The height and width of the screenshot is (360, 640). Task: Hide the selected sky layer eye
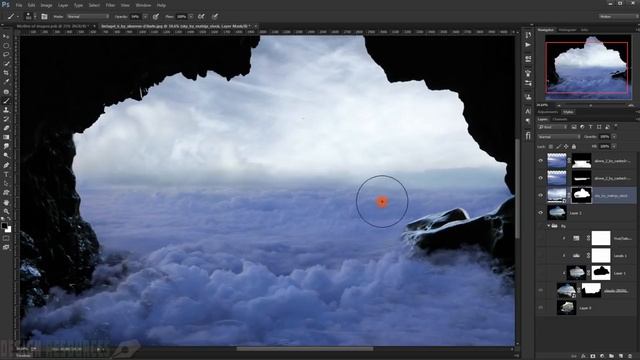541,196
